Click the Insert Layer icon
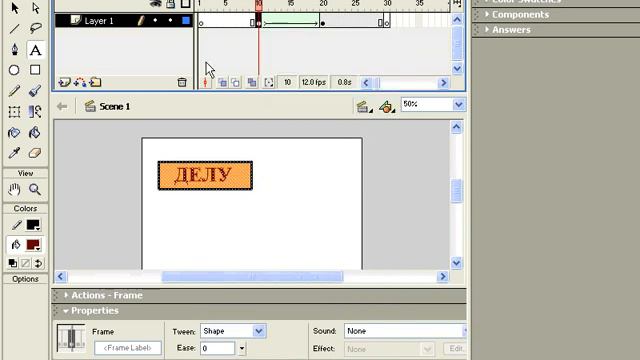 (x=64, y=82)
